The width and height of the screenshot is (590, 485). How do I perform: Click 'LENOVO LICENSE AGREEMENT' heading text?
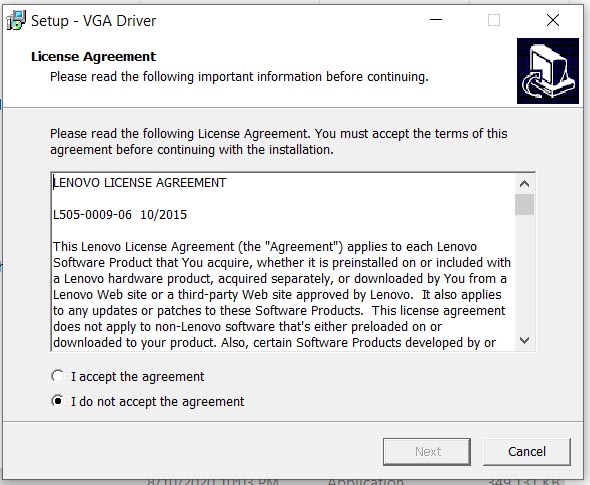click(x=140, y=182)
